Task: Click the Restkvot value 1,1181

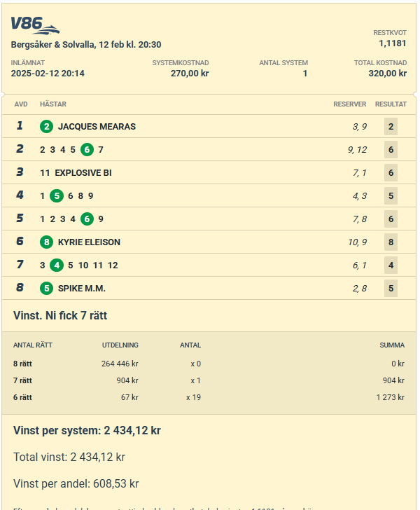Action: click(393, 43)
